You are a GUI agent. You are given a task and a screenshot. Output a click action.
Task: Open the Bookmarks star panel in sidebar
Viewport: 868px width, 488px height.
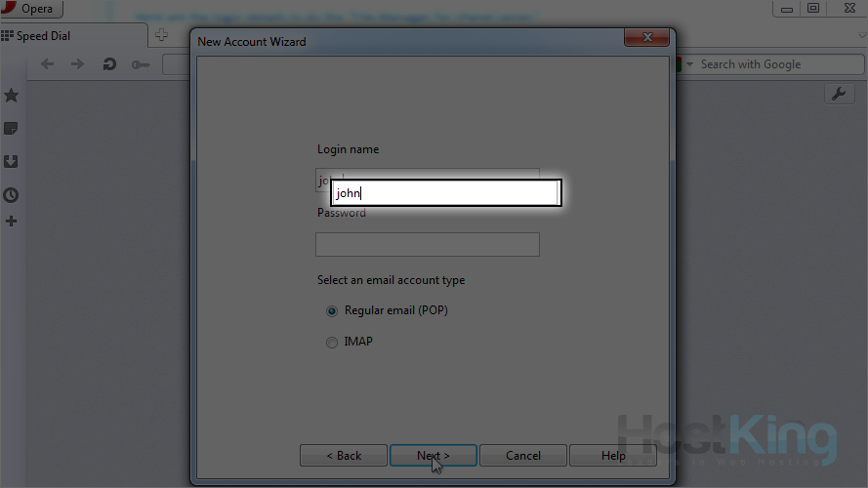click(11, 96)
